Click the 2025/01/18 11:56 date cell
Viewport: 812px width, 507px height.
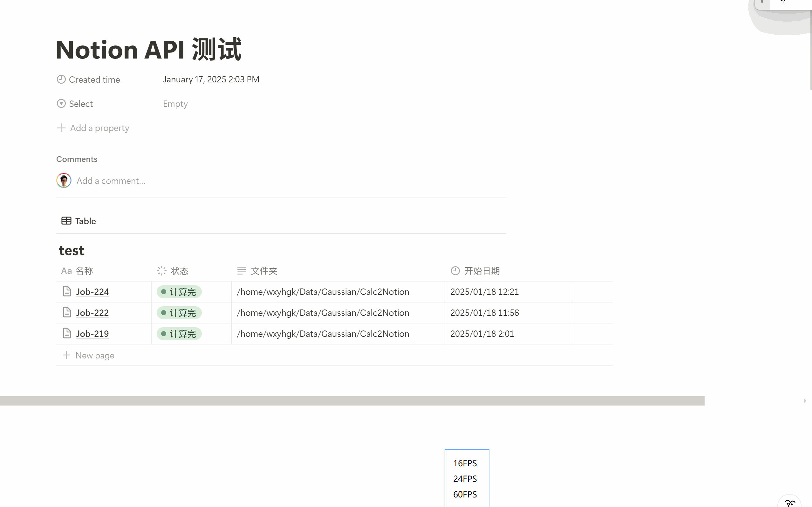pyautogui.click(x=508, y=313)
